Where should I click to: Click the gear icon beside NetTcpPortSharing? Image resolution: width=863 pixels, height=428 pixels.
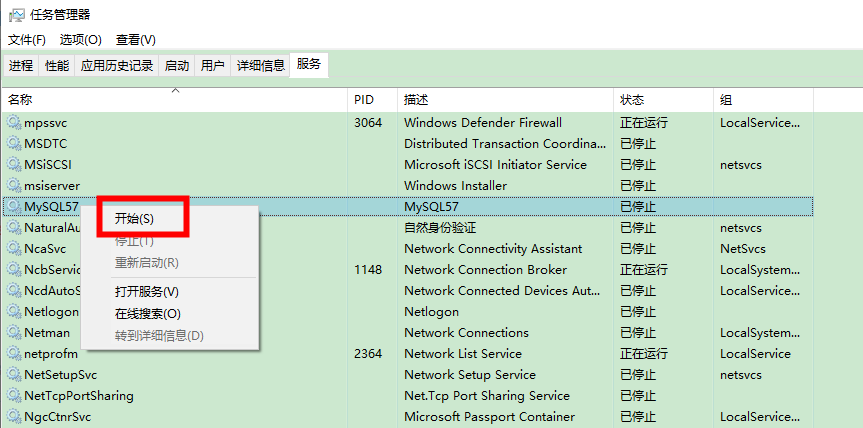pos(14,396)
